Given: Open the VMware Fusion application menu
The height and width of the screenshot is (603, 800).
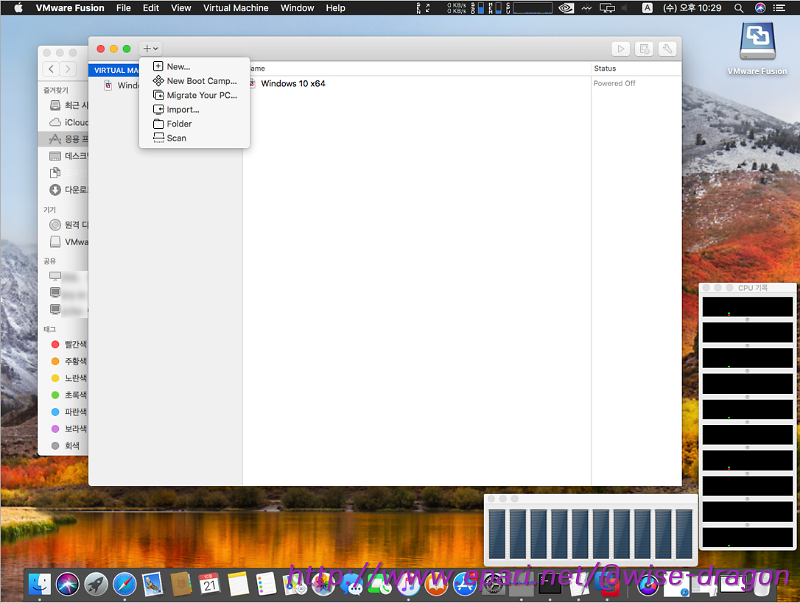Looking at the screenshot, I should (70, 8).
